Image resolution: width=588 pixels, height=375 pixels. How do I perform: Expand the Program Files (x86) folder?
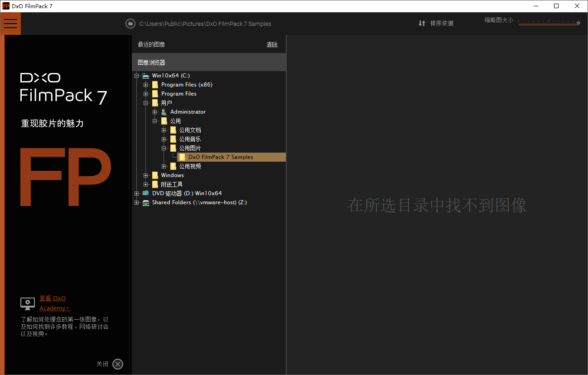tap(145, 85)
